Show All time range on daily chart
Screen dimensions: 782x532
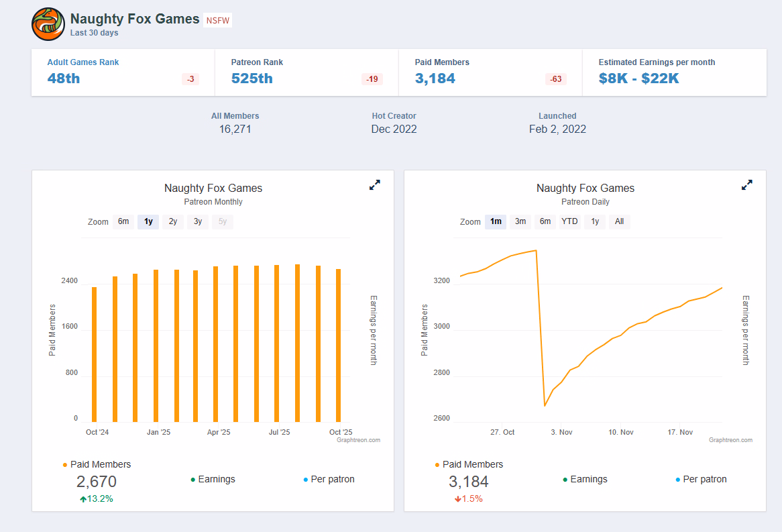coord(619,221)
